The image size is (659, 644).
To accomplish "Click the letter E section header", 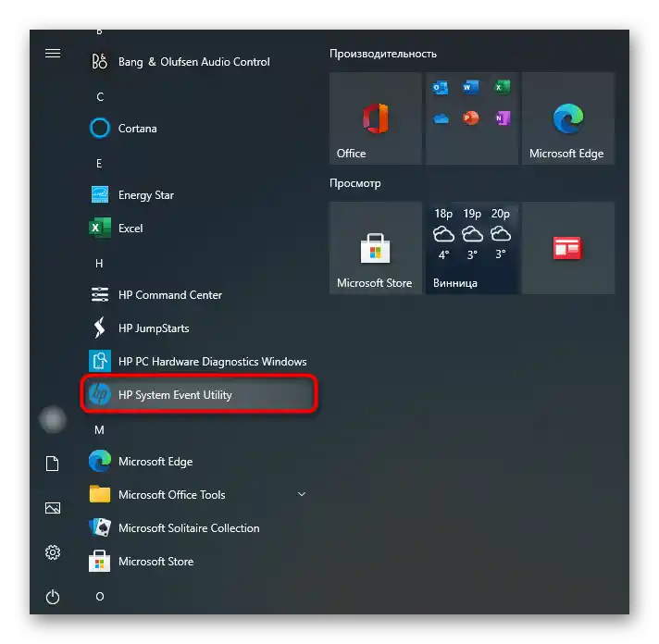I will click(x=99, y=164).
